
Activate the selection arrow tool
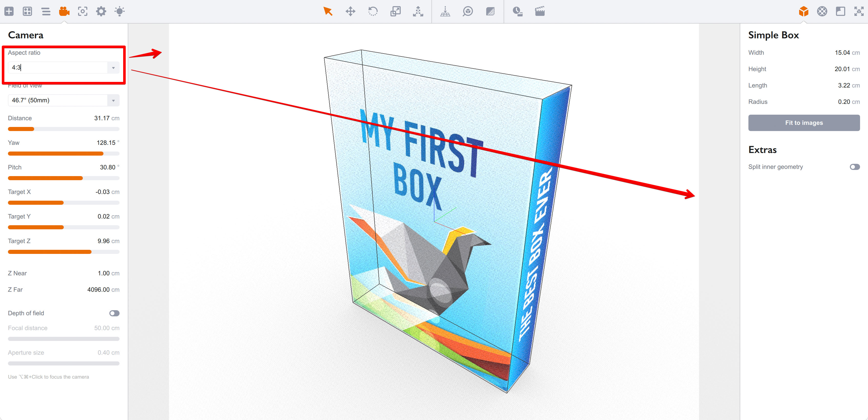click(328, 12)
